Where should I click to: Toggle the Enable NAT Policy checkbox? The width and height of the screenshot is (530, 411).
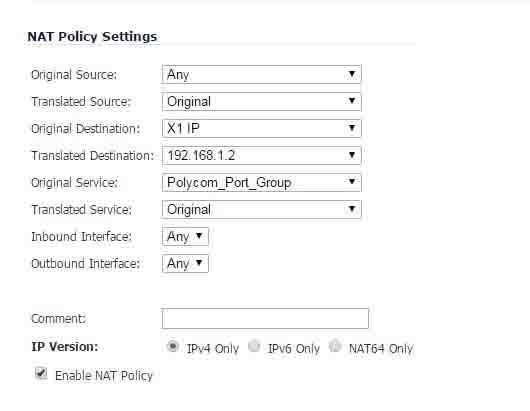[41, 373]
